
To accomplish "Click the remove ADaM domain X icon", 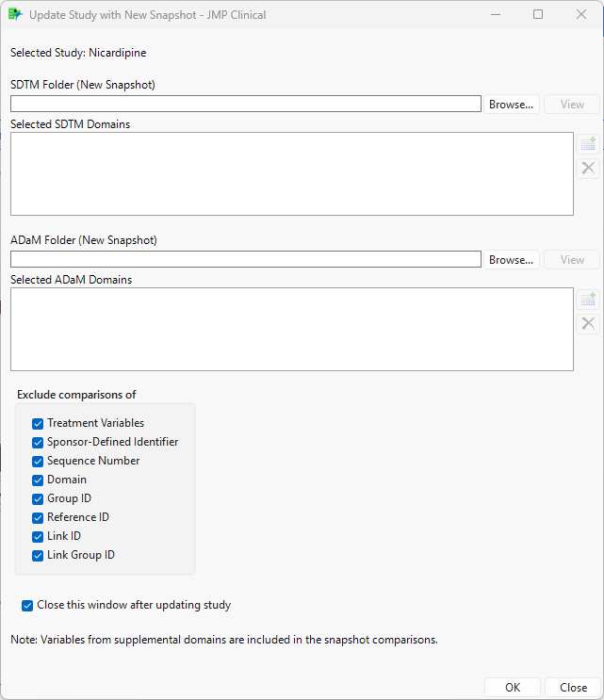I will click(x=588, y=324).
